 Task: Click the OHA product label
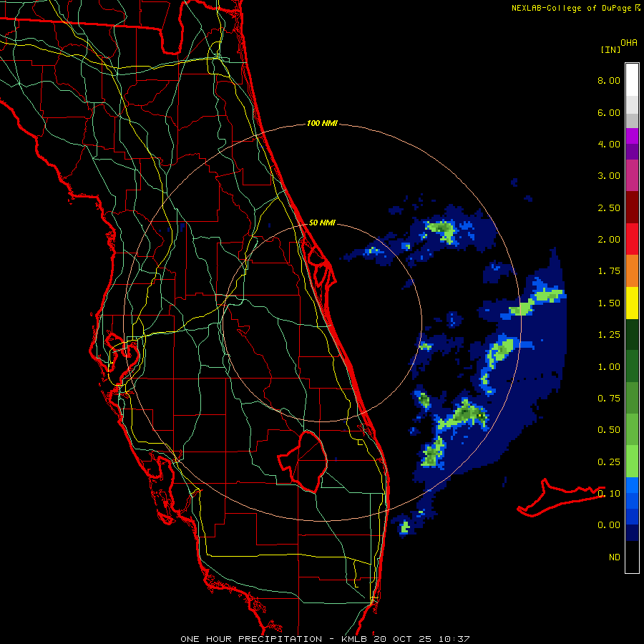[629, 42]
